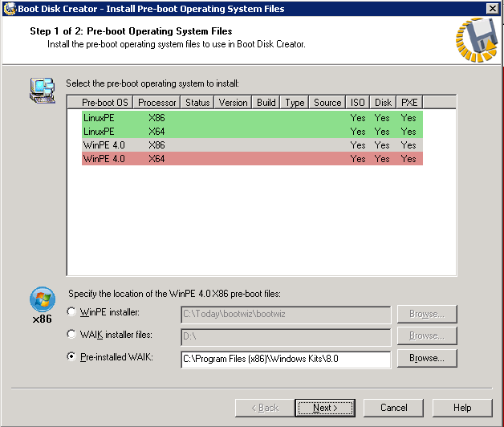Browse for the WinPE installer location
This screenshot has height=427, width=504.
(427, 314)
